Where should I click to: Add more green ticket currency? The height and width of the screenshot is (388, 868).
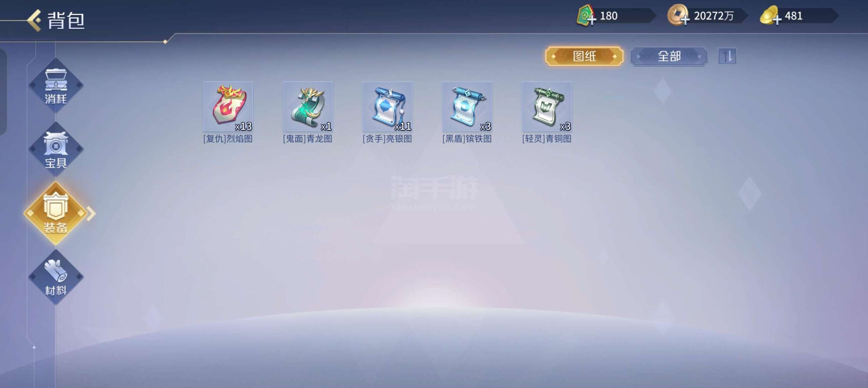592,20
